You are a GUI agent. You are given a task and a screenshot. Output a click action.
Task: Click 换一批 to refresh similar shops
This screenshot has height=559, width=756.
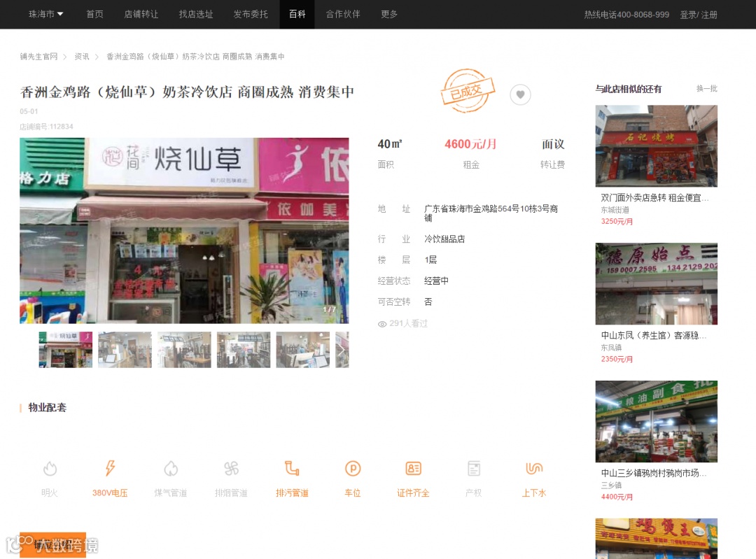[707, 89]
